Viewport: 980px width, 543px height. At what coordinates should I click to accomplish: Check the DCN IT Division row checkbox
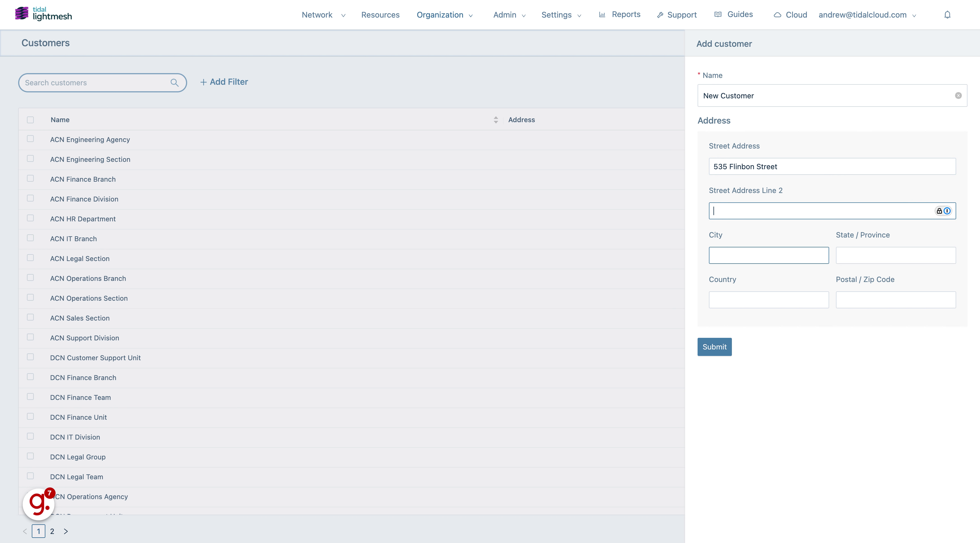(x=30, y=436)
